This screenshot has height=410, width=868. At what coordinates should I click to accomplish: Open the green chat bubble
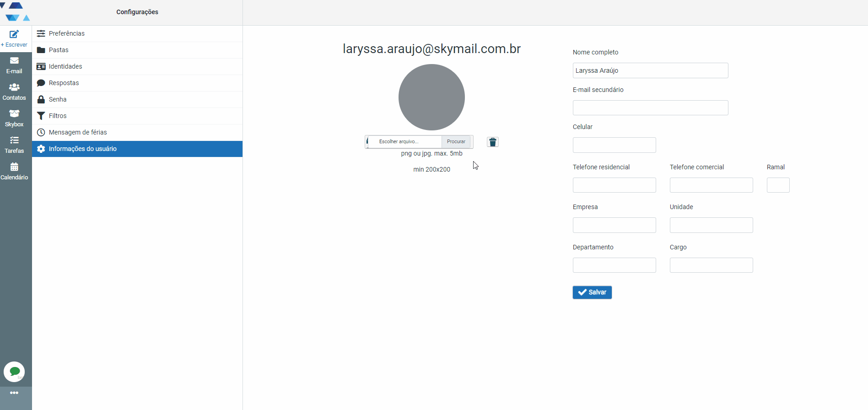pyautogui.click(x=14, y=372)
